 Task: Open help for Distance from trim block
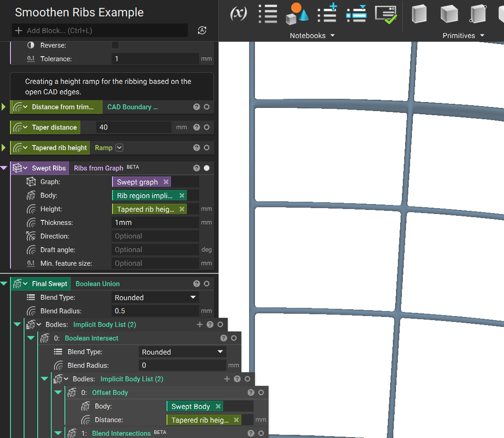[x=196, y=107]
